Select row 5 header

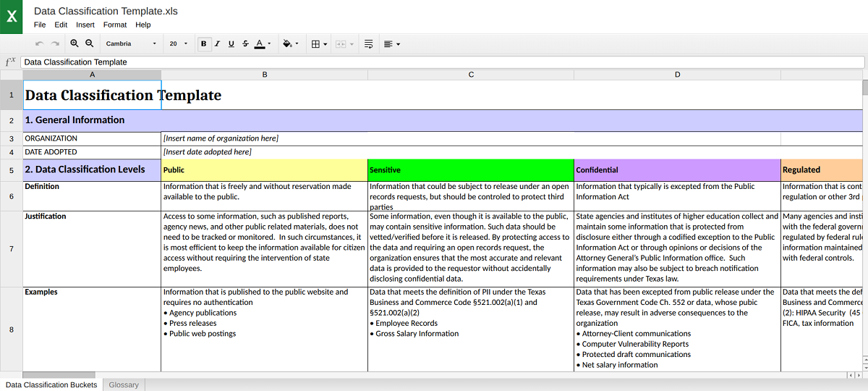click(x=12, y=170)
